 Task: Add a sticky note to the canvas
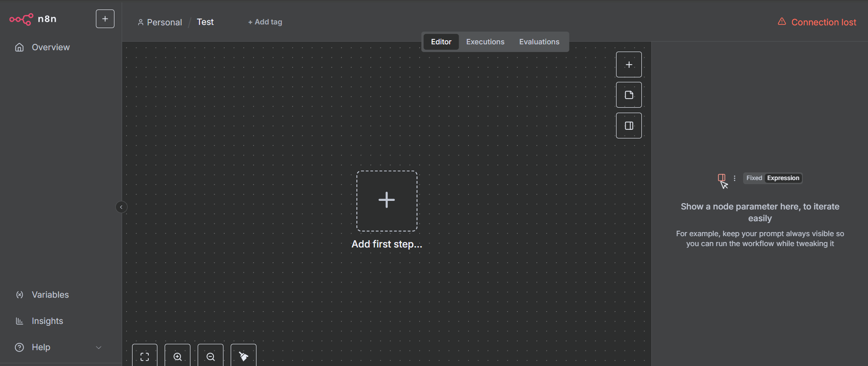pyautogui.click(x=629, y=95)
